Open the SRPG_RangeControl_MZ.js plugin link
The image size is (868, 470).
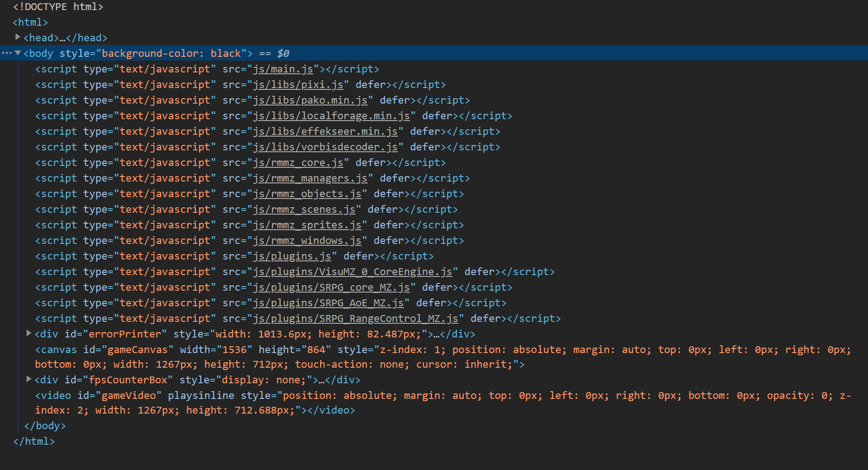(x=356, y=319)
